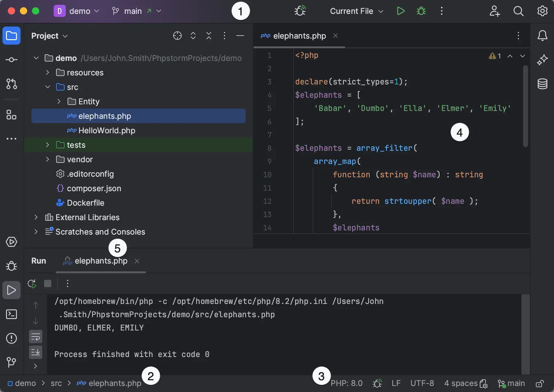Switch to the elephants.php editor tab
The height and width of the screenshot is (392, 554).
[x=299, y=36]
